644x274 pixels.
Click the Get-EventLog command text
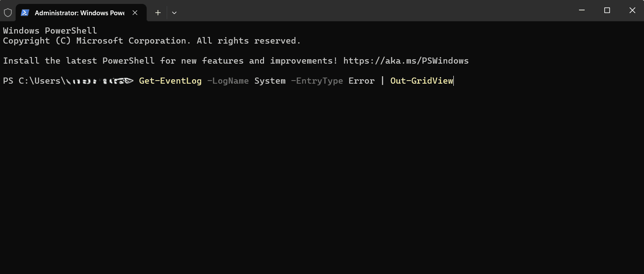170,81
